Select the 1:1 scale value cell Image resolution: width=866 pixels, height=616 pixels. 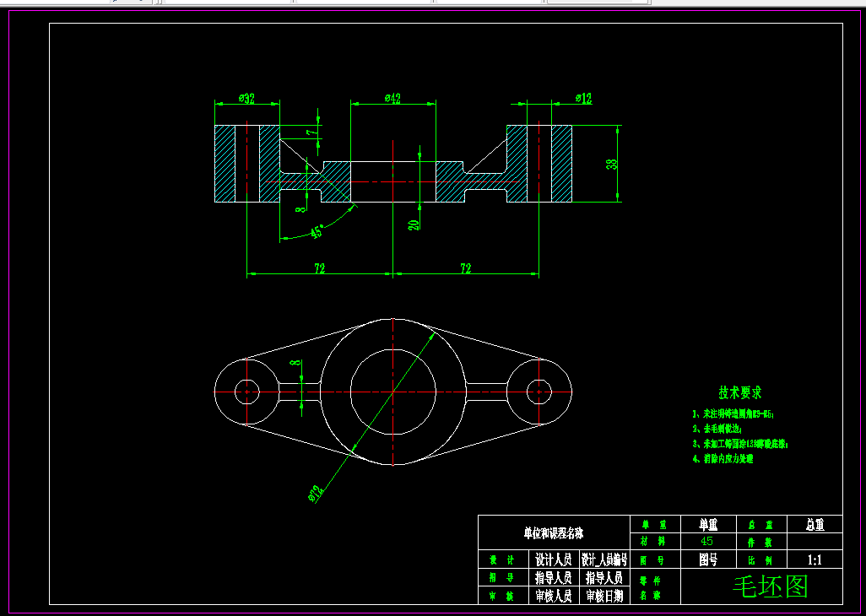coord(815,559)
